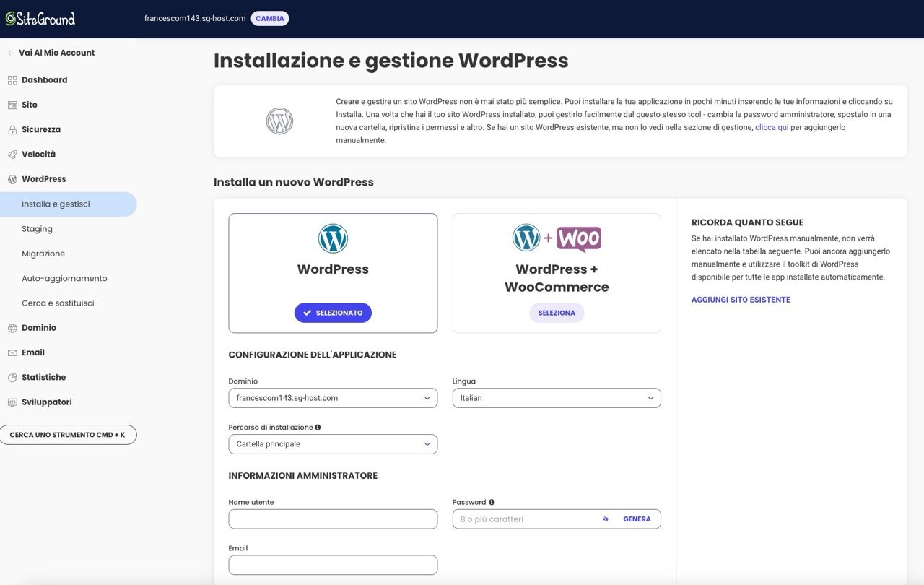Click the info icon next to Percorso di installazione
Screen dimensions: 924x585
point(318,427)
